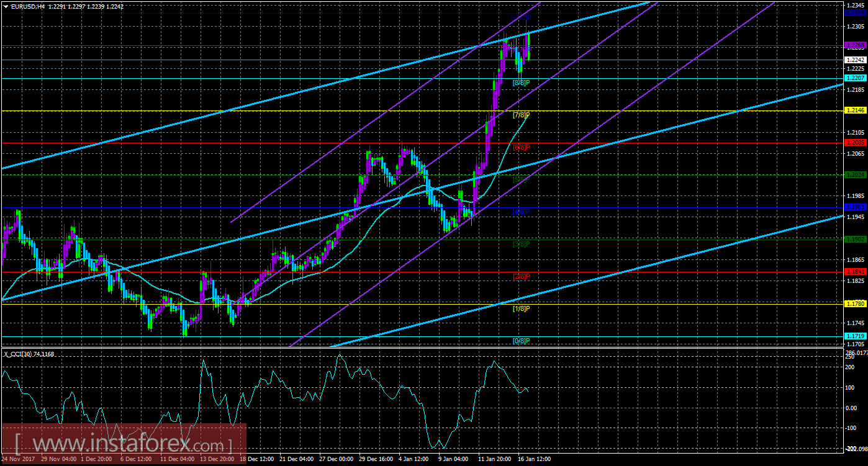
Task: Select the 16 Jan 12:00 time label
Action: click(x=535, y=460)
